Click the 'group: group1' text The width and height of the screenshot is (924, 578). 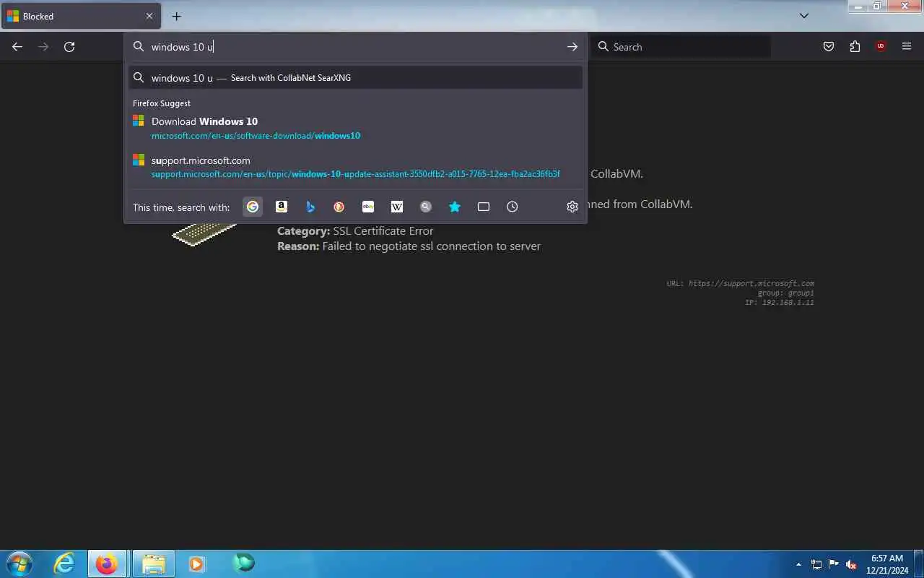pos(786,293)
